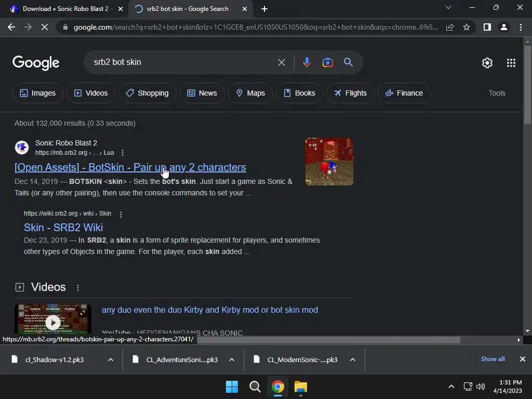
Task: Open more options for the wiki.srb2.org result
Action: [121, 214]
